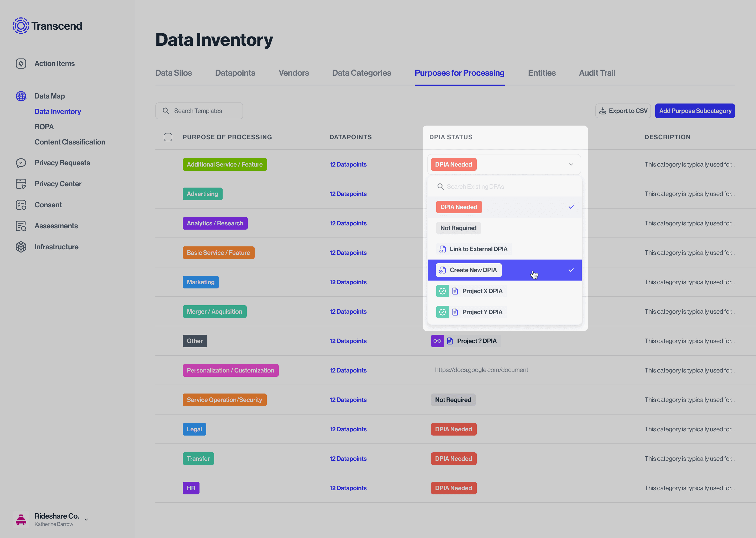Viewport: 756px width, 538px height.
Task: Click the Assessments magnifier-document icon
Action: coord(21,226)
